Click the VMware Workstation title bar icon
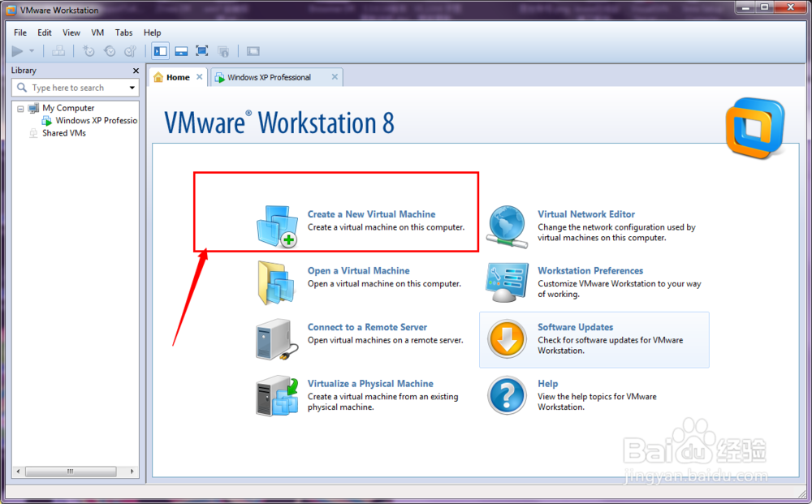The height and width of the screenshot is (504, 812). [x=11, y=10]
